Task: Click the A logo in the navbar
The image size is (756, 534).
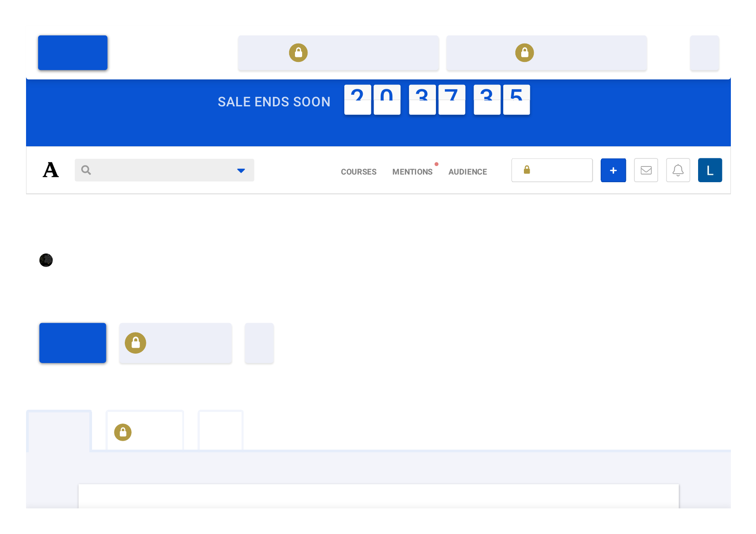Action: 51,170
